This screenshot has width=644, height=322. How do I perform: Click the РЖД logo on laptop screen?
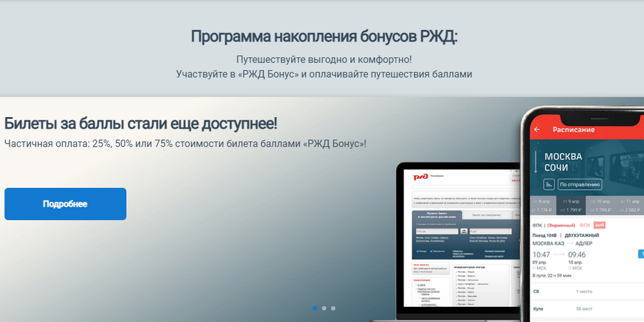[x=420, y=176]
